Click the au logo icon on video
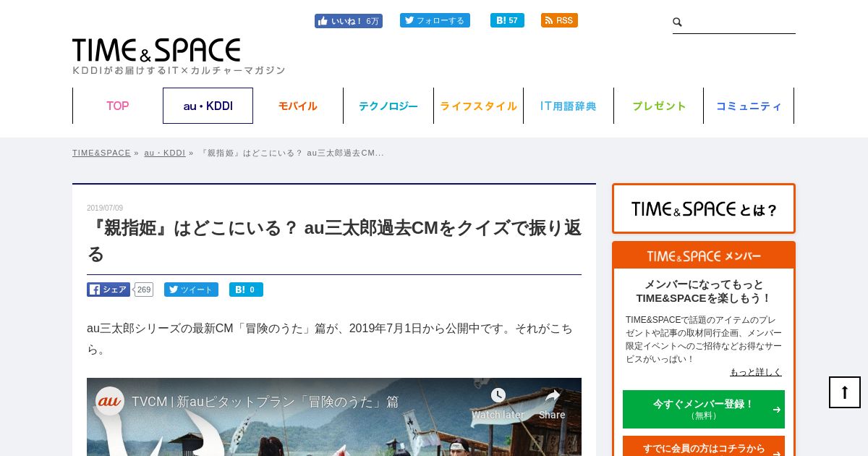Viewport: 868px width, 456px height. point(110,401)
